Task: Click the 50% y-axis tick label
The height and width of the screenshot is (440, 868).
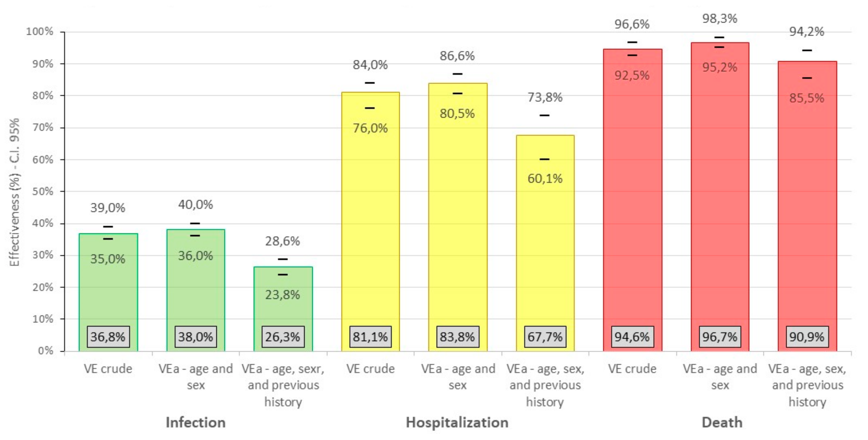Action: click(42, 191)
